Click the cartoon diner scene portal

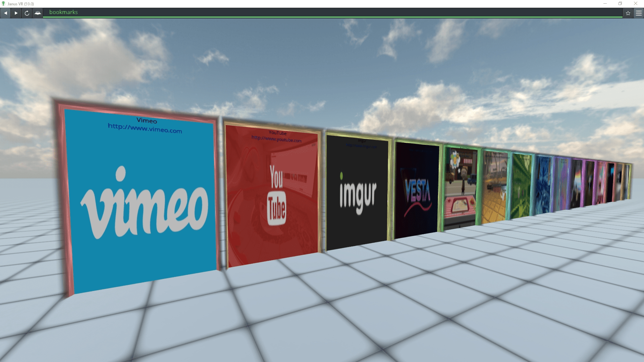461,186
